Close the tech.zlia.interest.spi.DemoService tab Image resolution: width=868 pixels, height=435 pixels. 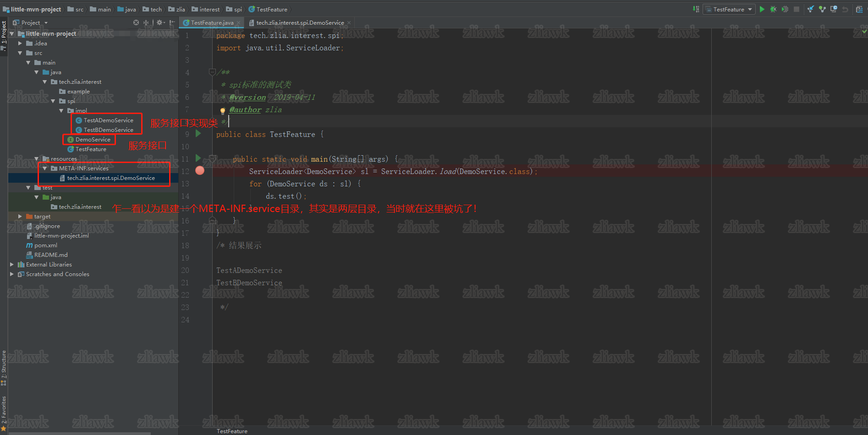(349, 23)
